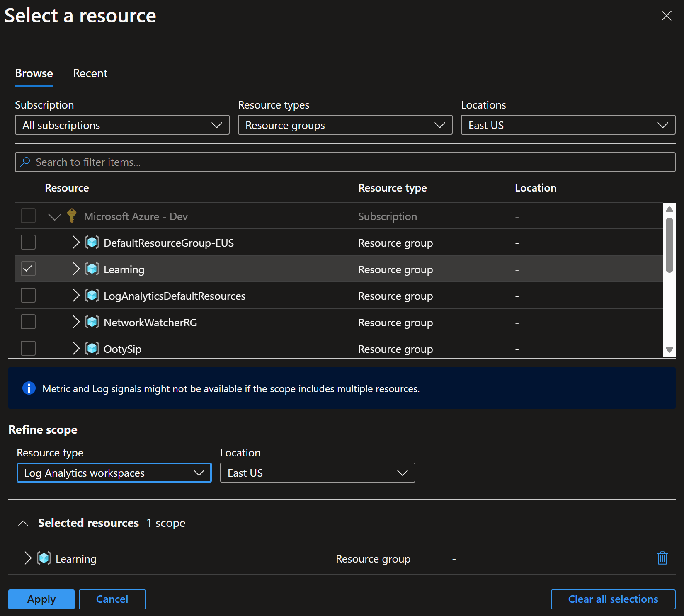Check the LogAnalyticsDefaultResources checkbox
684x616 pixels.
pyautogui.click(x=28, y=295)
